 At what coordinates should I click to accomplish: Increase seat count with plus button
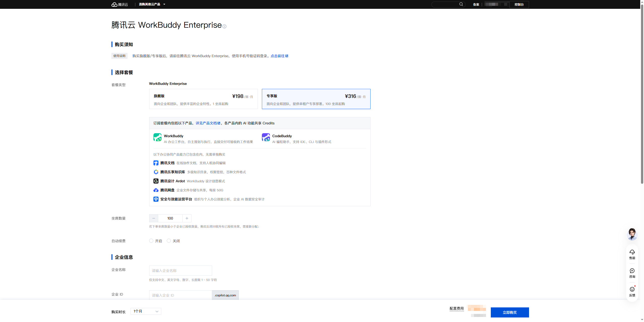(x=187, y=218)
